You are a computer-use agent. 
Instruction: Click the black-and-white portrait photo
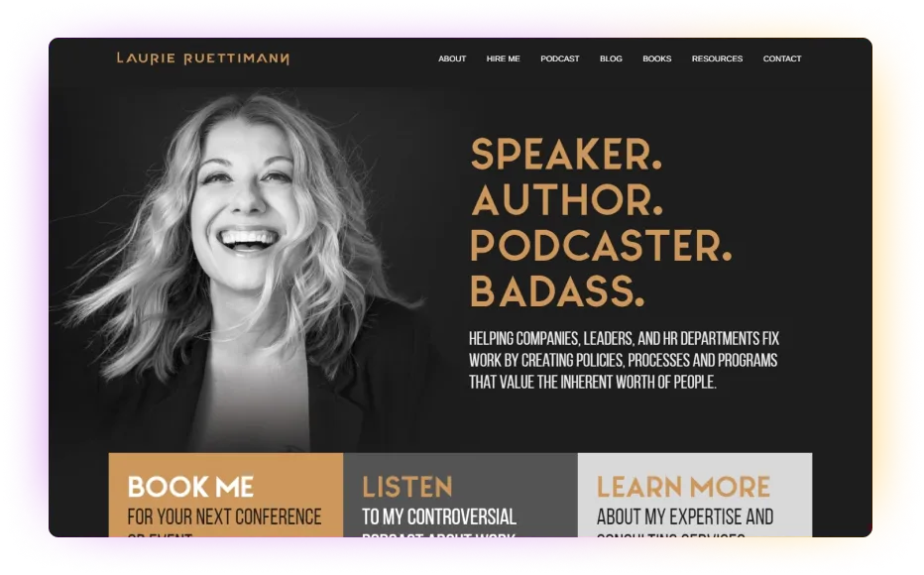(x=248, y=271)
